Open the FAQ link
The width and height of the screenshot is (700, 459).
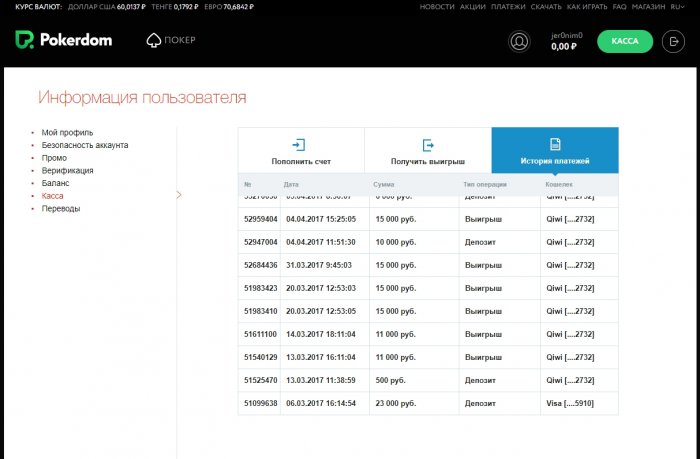pos(619,6)
